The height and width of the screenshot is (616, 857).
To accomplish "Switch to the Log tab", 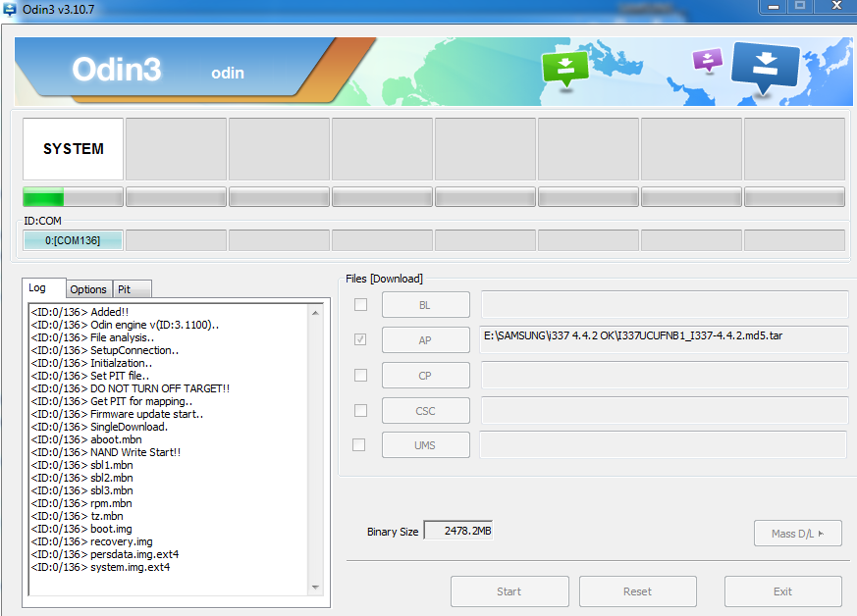I will 44,287.
